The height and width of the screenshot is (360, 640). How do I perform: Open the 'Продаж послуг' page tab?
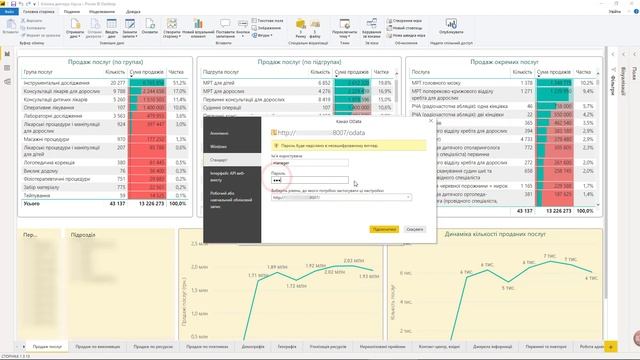coord(47,347)
